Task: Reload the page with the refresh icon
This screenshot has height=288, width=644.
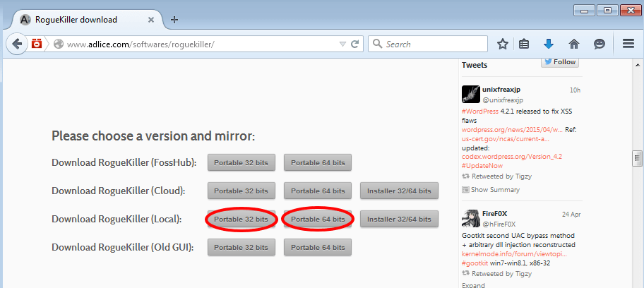Action: [x=355, y=44]
